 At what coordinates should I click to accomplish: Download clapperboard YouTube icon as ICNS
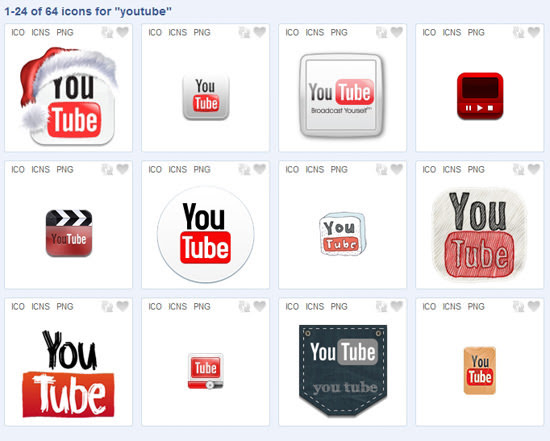41,169
